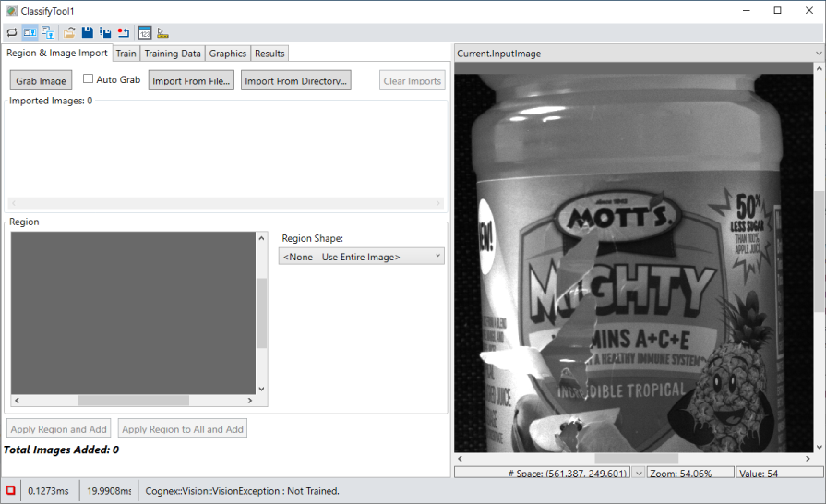Switch to the Train tab
Screen dimensions: 826x504
(x=126, y=54)
